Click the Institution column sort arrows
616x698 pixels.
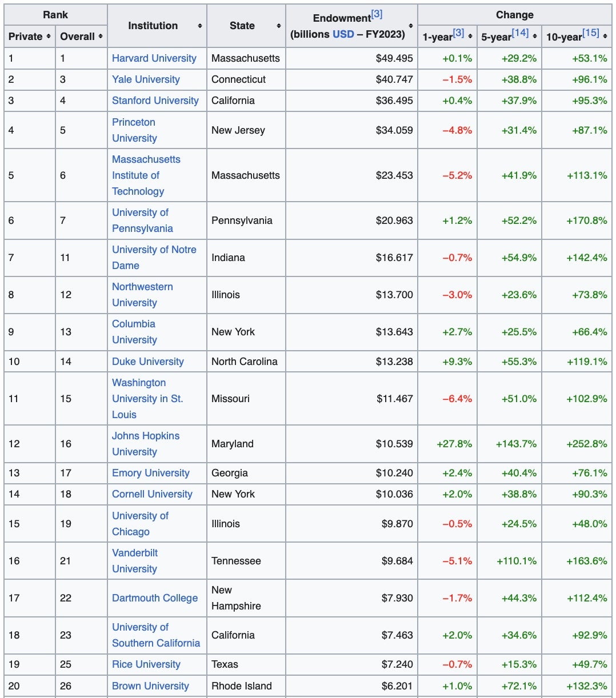199,26
